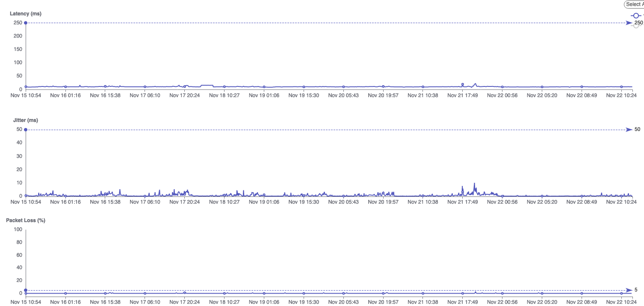
Task: Click the Jitter data point at Nov 22 00:56
Action: tap(502, 196)
